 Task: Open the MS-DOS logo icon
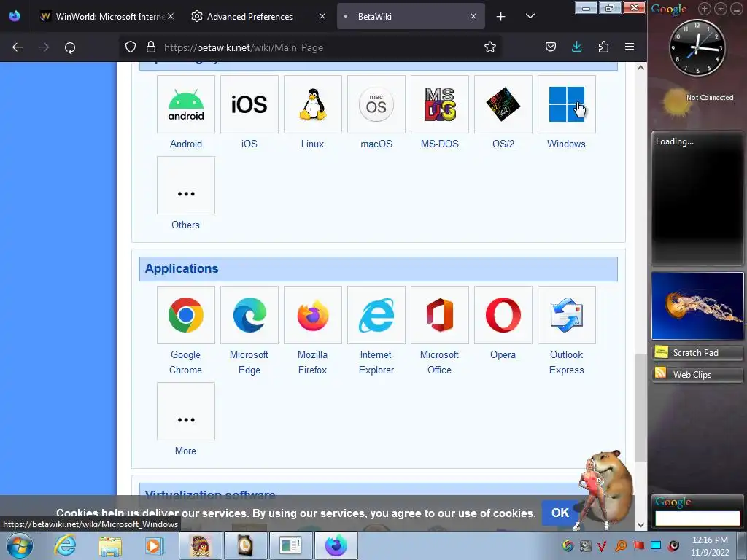pos(439,104)
